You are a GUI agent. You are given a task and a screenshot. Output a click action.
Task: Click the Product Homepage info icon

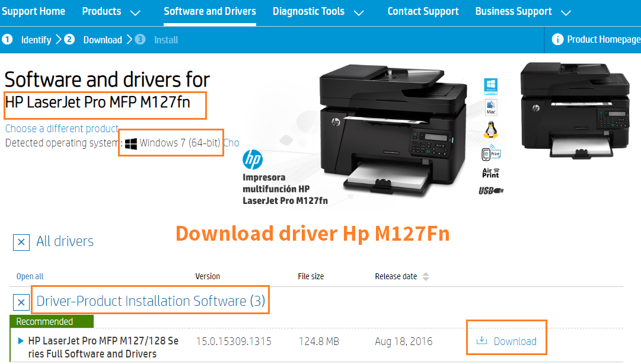(x=557, y=39)
